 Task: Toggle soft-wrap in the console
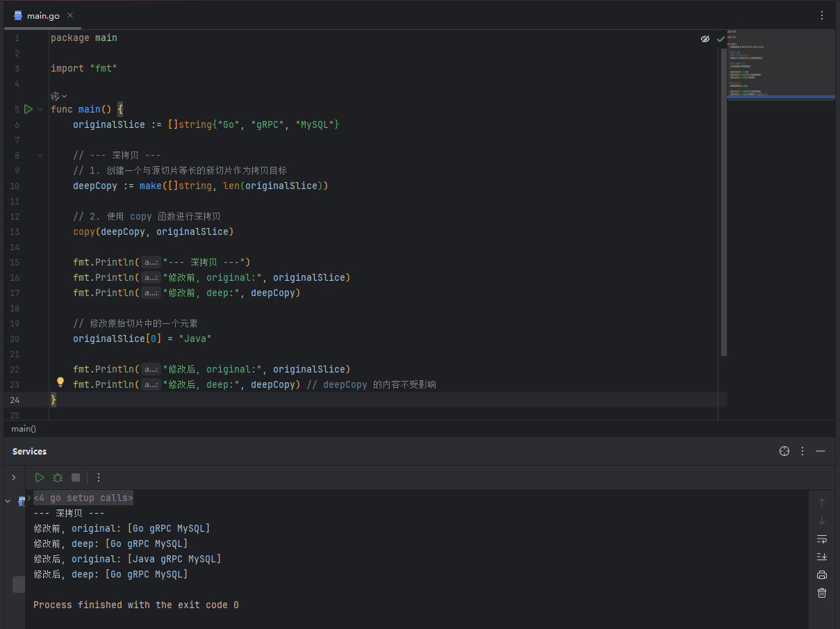(822, 539)
